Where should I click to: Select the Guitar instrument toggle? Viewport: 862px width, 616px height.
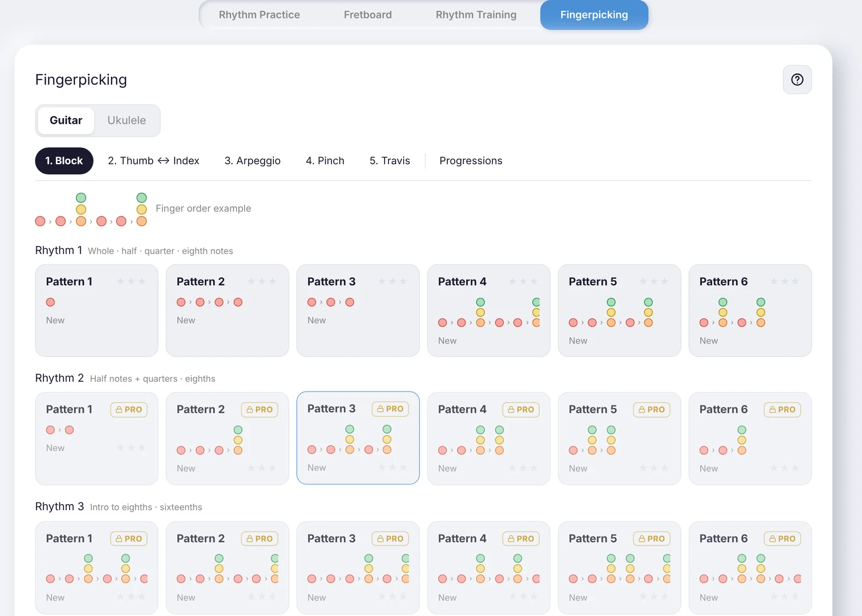pos(66,120)
